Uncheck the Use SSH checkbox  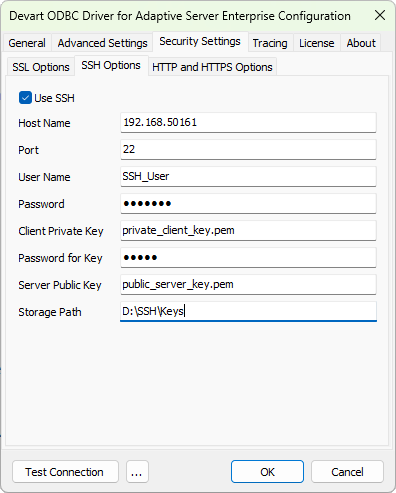click(x=25, y=98)
